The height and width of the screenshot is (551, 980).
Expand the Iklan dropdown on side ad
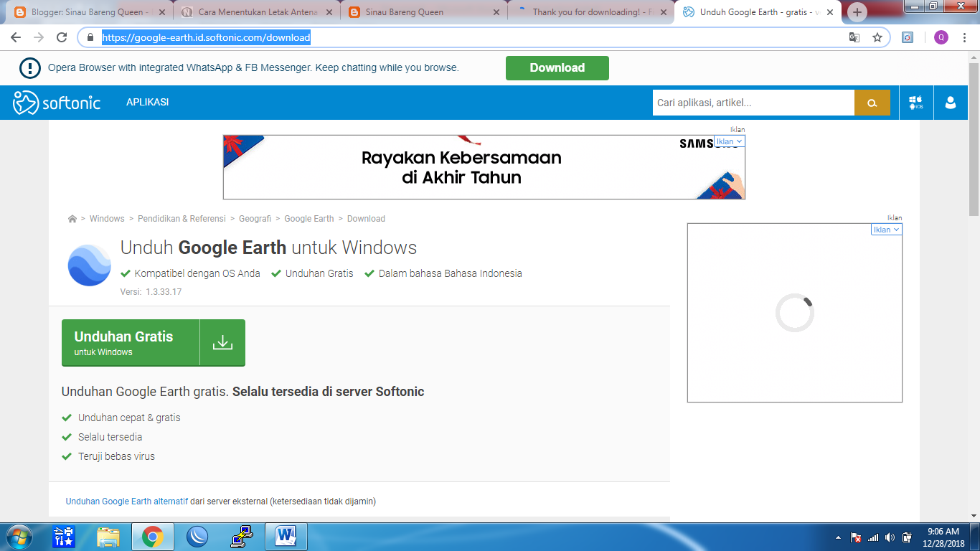point(886,230)
